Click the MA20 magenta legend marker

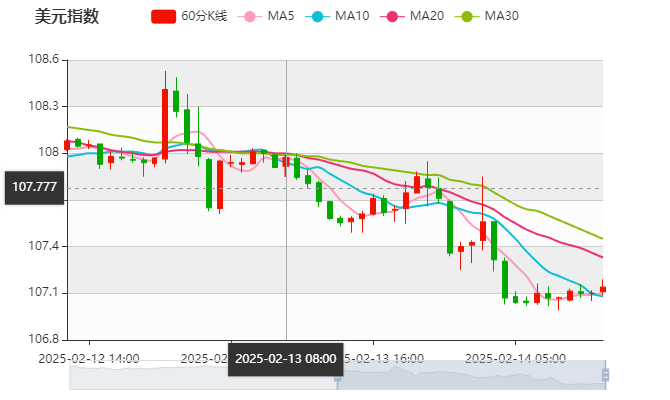[394, 17]
